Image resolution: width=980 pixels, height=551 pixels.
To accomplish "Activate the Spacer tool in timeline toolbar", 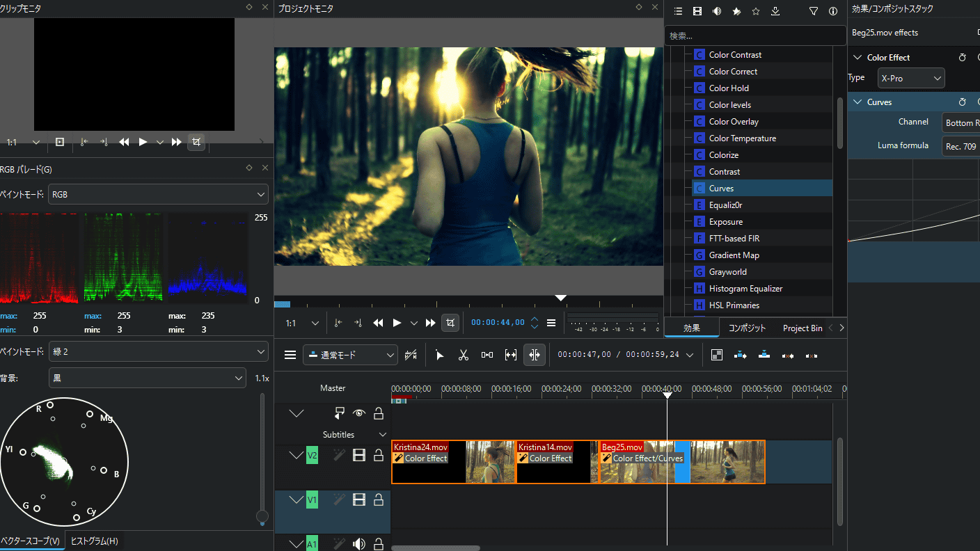I will [487, 355].
